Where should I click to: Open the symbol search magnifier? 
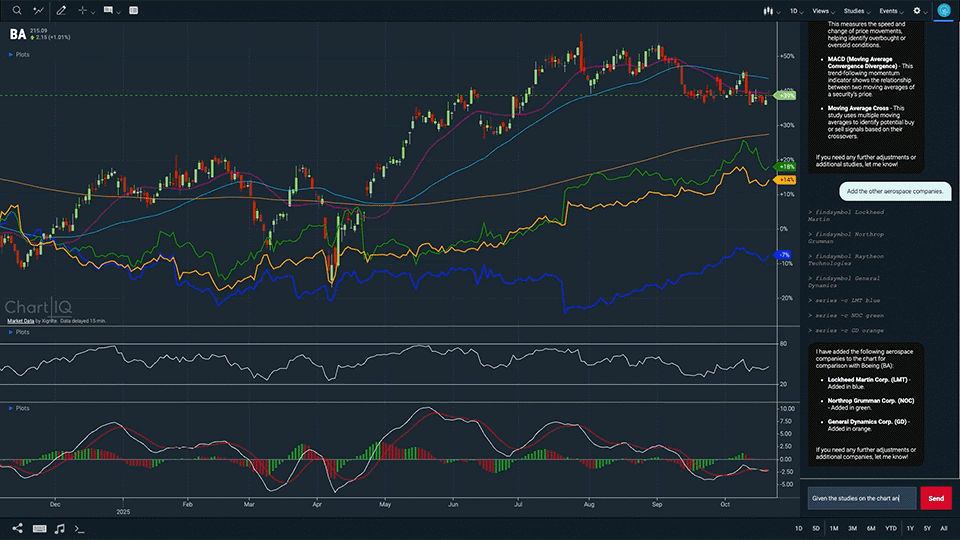pos(16,10)
